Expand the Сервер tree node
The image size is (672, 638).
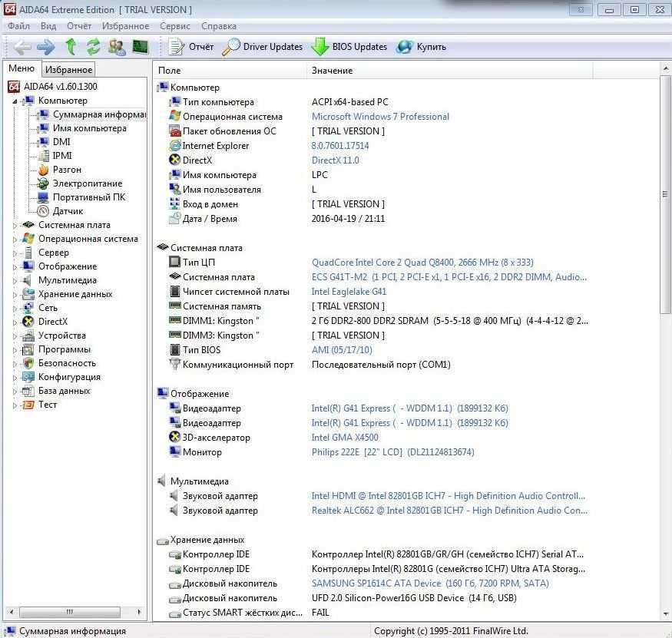(x=15, y=253)
